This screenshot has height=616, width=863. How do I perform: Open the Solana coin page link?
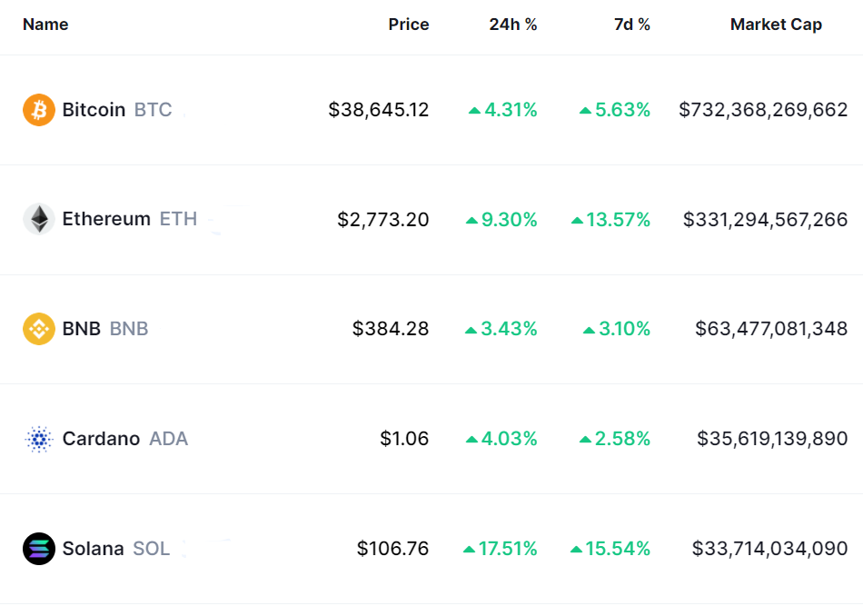click(x=93, y=549)
